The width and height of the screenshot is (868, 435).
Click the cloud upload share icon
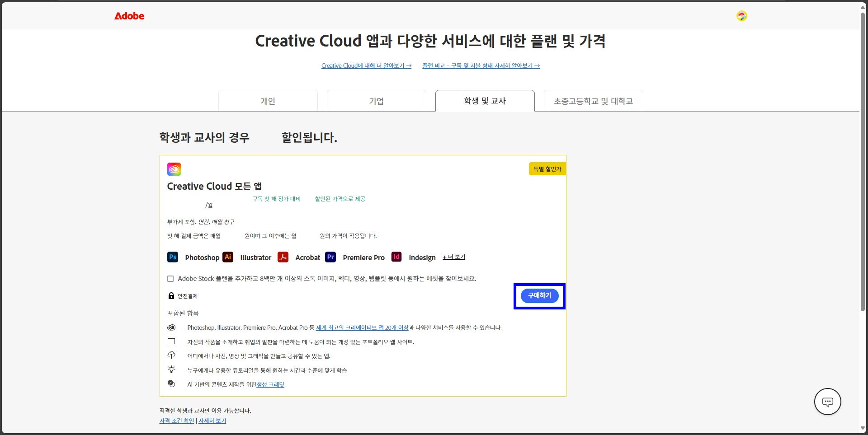click(x=171, y=355)
